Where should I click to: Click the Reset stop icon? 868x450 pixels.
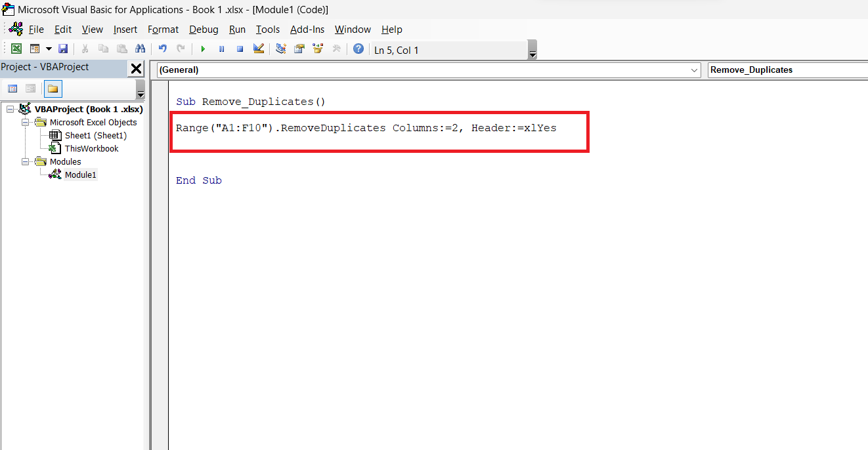coord(240,49)
